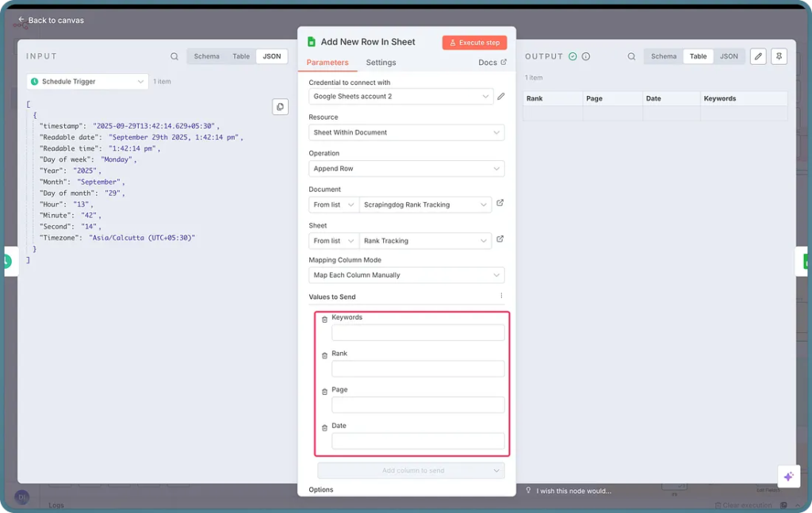The image size is (812, 513).
Task: Switch input view to Table
Action: coord(240,56)
